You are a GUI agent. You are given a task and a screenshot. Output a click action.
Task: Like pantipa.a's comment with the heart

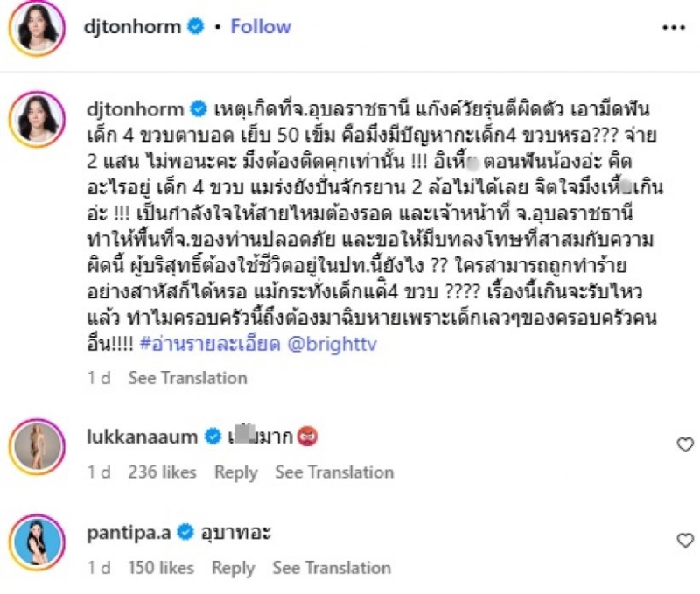click(685, 541)
